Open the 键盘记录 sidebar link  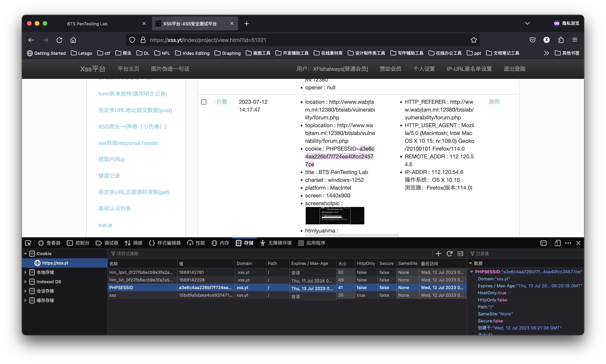109,175
